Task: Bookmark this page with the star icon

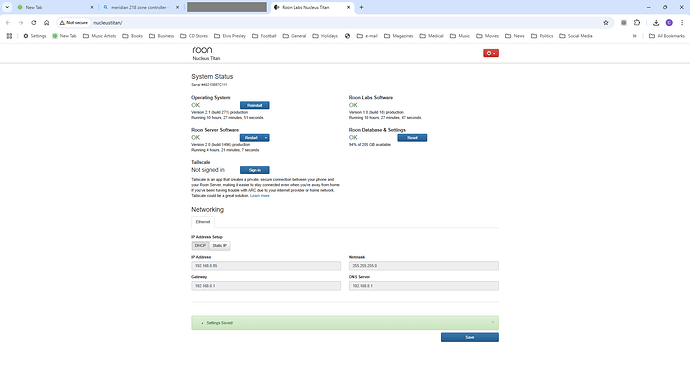Action: coord(606,22)
